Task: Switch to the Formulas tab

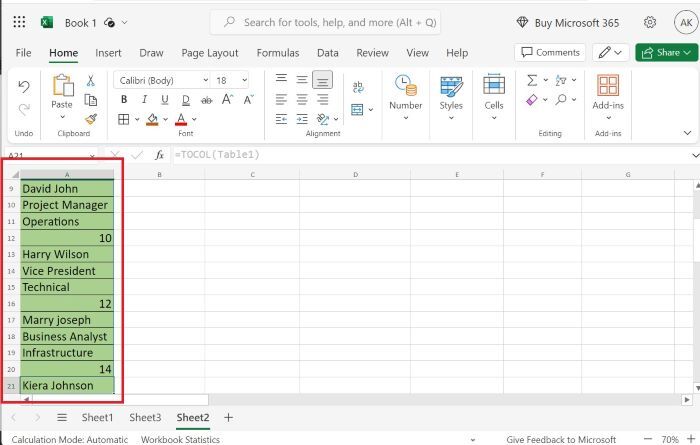Action: [x=278, y=53]
